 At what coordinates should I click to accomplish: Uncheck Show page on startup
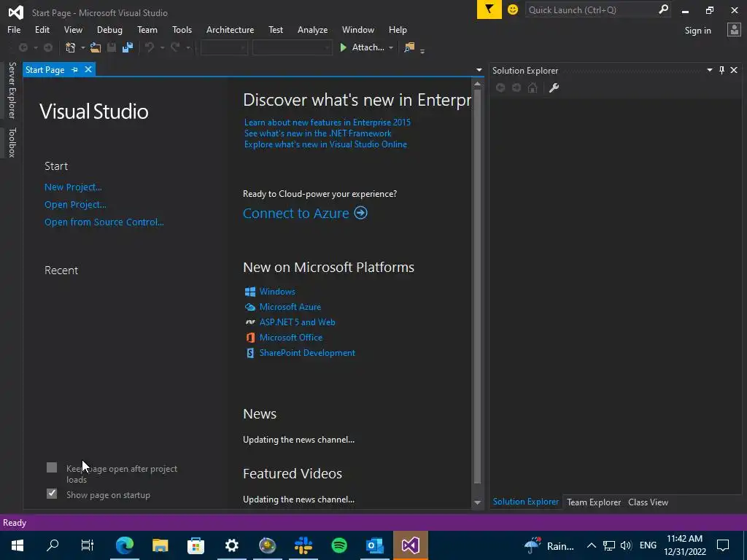pos(52,494)
